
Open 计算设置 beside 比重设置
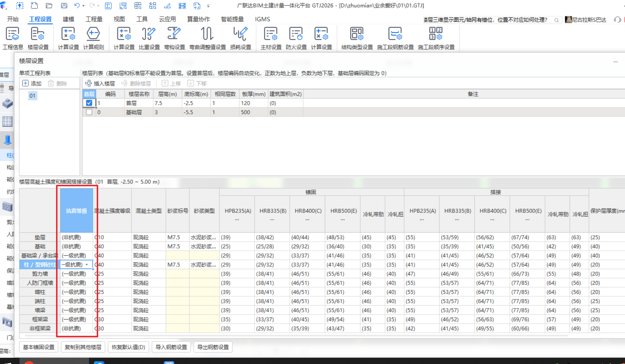click(x=124, y=38)
